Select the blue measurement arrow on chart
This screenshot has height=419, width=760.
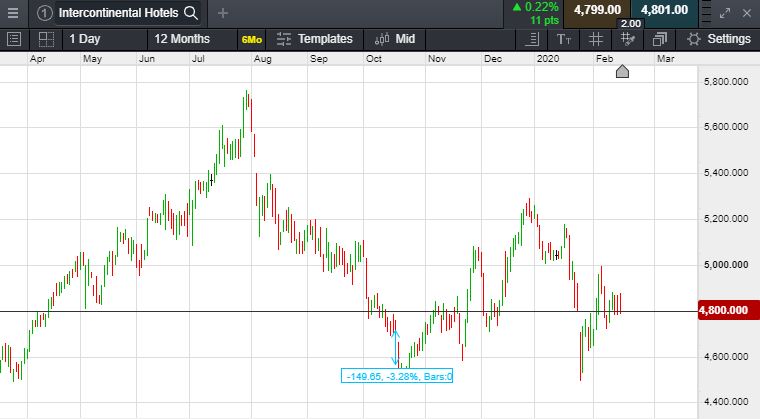[396, 348]
